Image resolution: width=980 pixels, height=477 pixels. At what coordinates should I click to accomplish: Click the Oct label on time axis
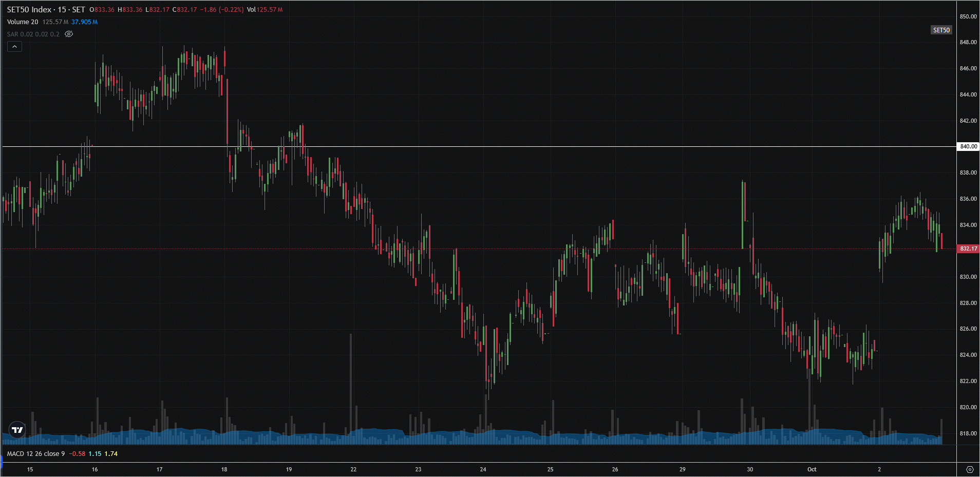(x=812, y=469)
